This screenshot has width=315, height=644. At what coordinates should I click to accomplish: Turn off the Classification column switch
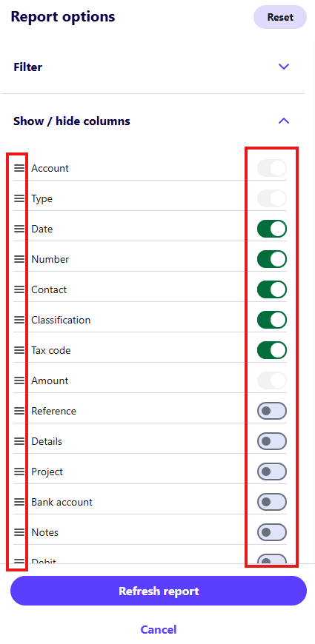tap(272, 320)
